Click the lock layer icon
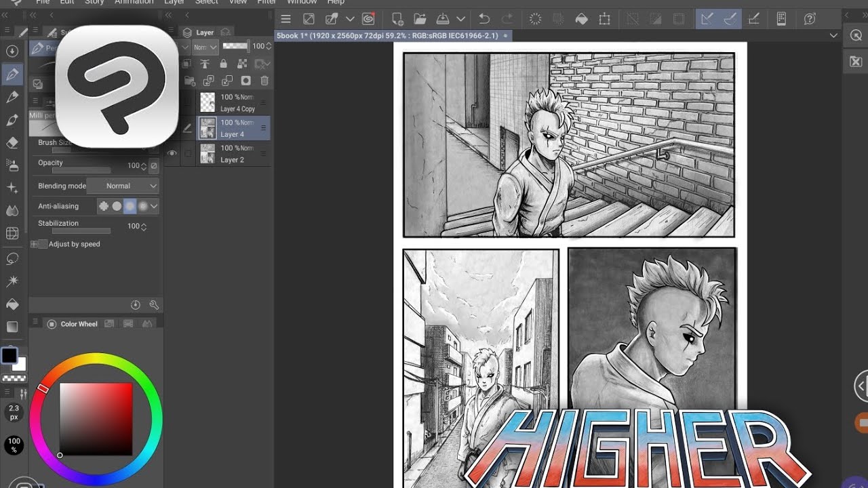 223,64
